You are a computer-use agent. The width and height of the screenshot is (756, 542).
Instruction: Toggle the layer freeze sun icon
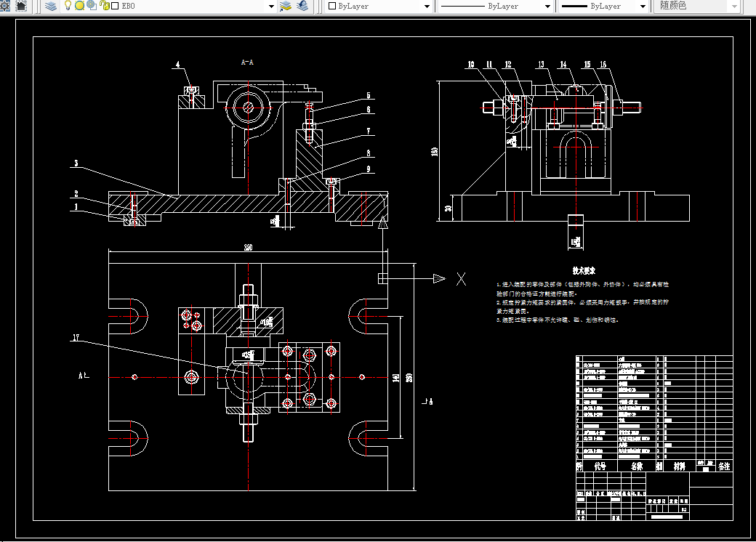point(79,6)
